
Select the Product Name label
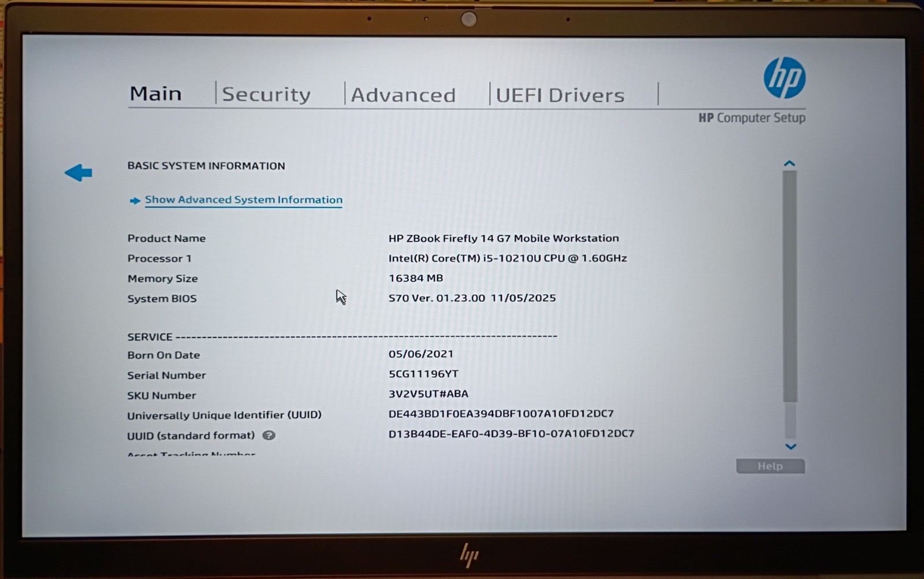(166, 238)
